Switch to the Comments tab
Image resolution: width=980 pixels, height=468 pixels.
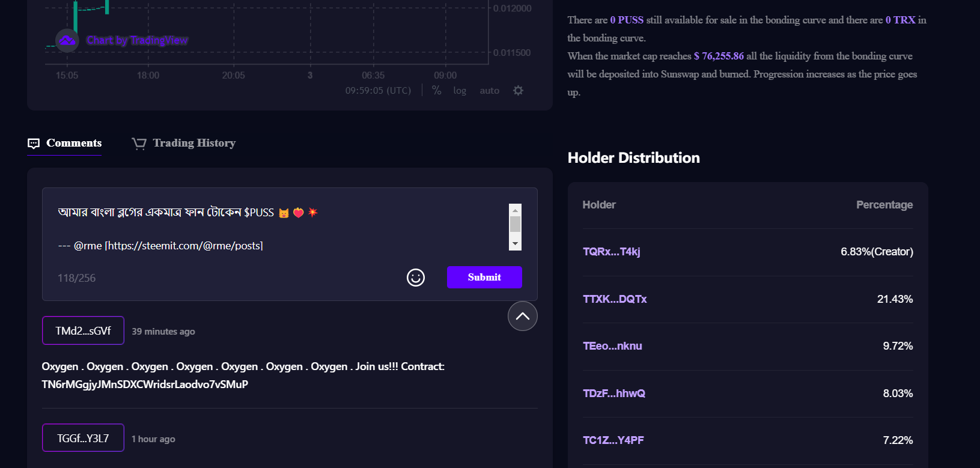[x=64, y=143]
